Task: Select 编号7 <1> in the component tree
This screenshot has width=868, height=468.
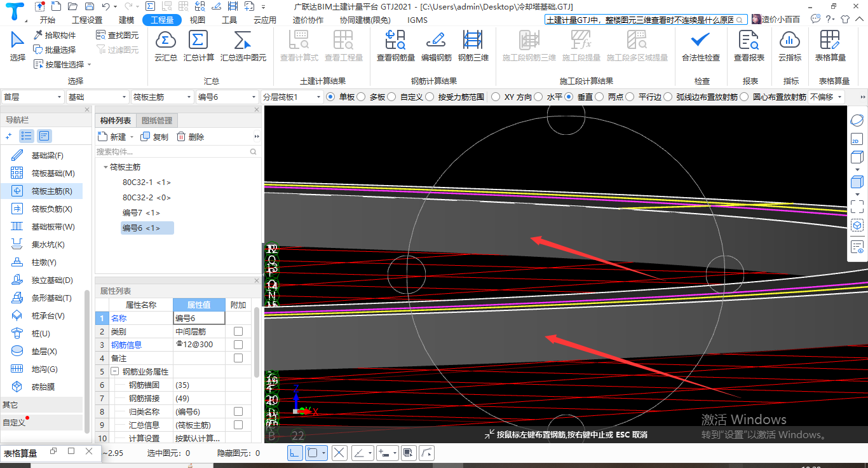Action: 141,212
